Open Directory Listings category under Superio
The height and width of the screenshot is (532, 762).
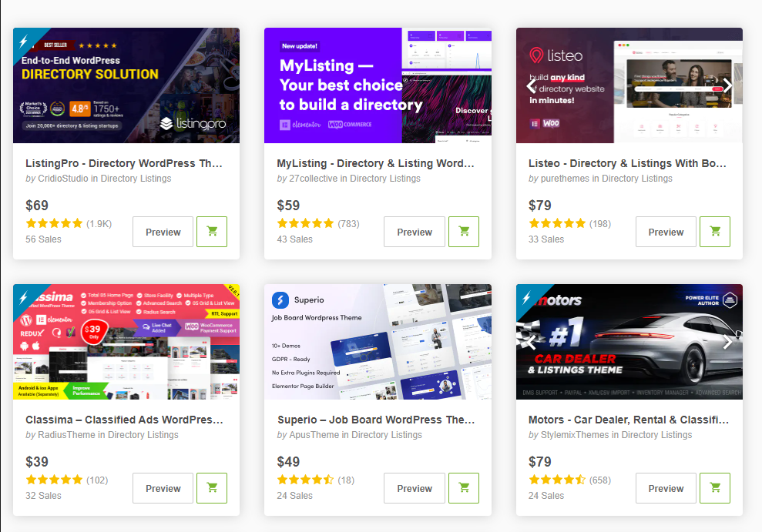pyautogui.click(x=387, y=435)
